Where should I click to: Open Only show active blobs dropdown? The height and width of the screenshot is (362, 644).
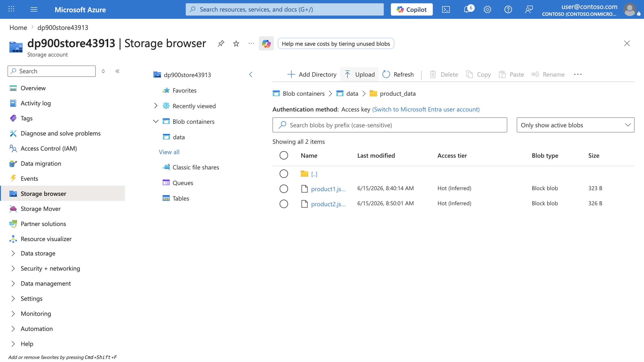[x=575, y=125]
